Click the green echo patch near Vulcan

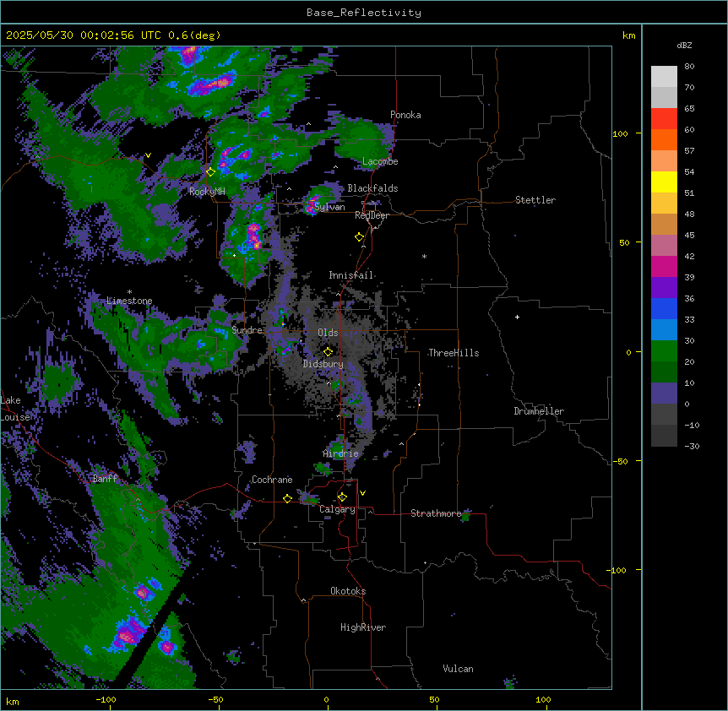pos(510,682)
